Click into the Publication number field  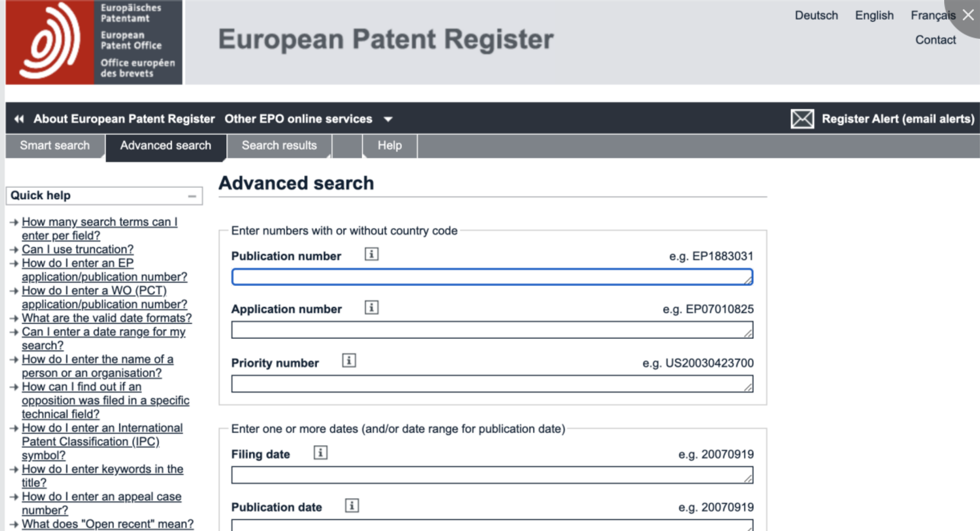tap(492, 277)
